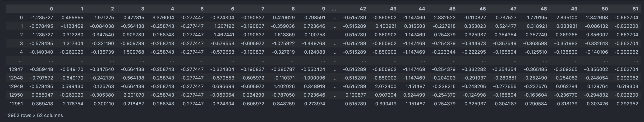Click the "12952 rows × 52 columns" summary text
644x122 pixels.
[34, 116]
